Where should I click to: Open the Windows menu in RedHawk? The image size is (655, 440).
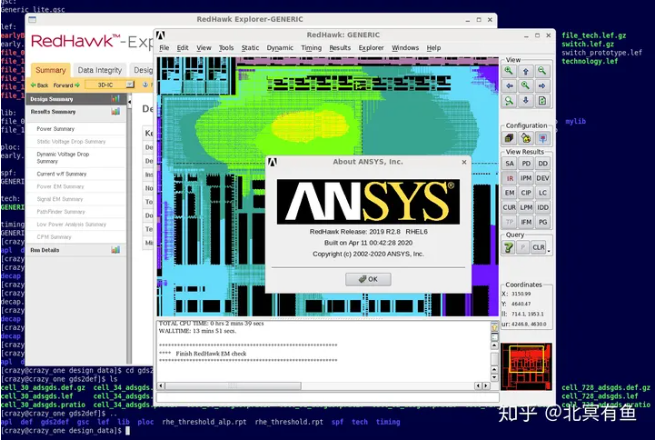(405, 48)
